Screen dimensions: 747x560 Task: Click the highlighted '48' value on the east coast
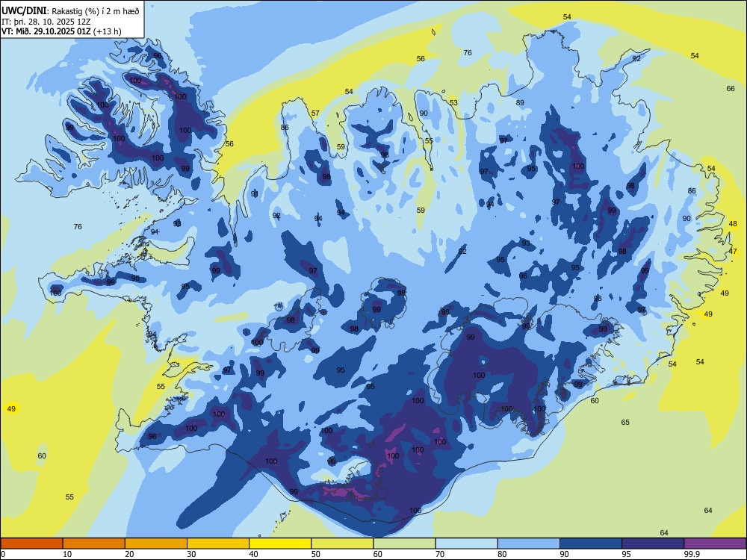(733, 224)
